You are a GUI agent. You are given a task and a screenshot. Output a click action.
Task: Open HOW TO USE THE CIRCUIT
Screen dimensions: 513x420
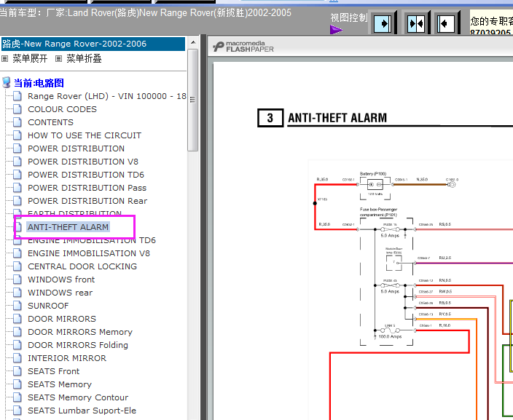tap(85, 135)
